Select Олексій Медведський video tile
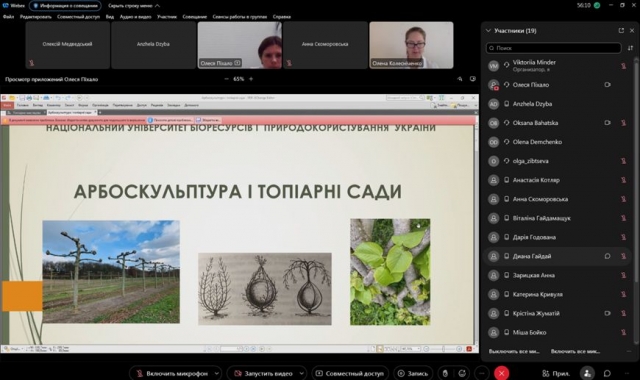640x380 pixels. tap(68, 45)
